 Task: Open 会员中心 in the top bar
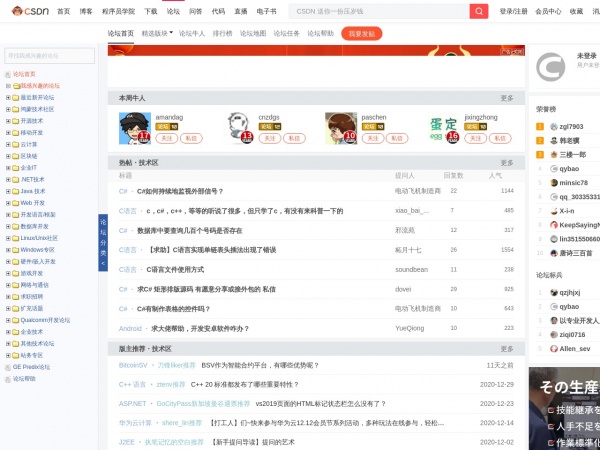[x=548, y=11]
